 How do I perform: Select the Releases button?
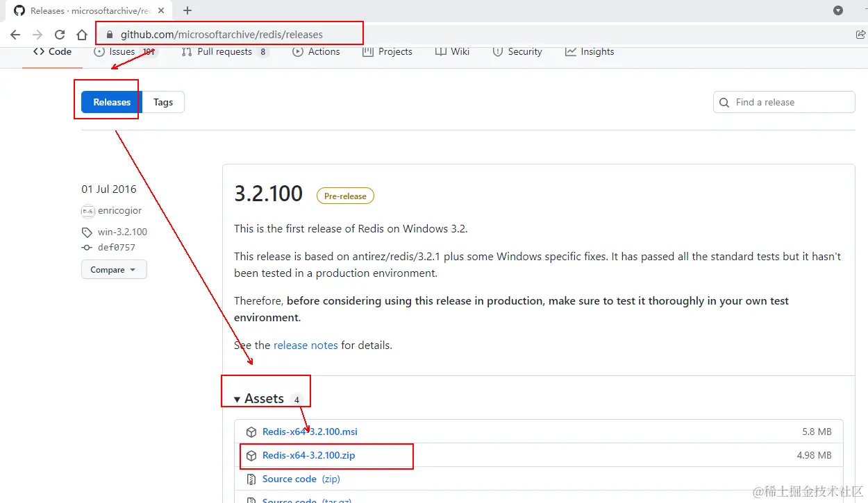tap(112, 102)
